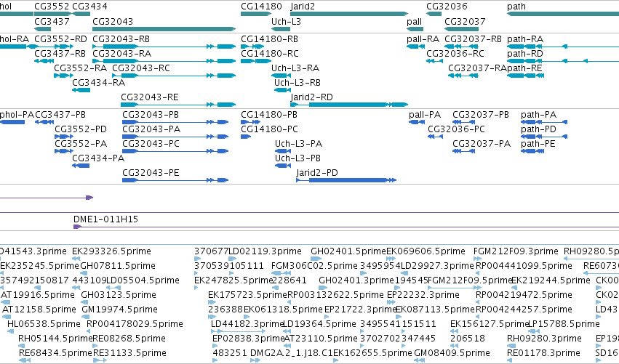The height and width of the screenshot is (364, 619).
Task: Click protein CG32043-PA
Action: [x=151, y=129]
